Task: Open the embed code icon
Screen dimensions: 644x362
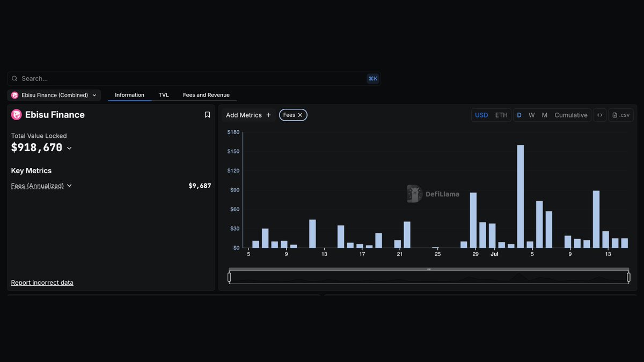Action: click(x=599, y=115)
